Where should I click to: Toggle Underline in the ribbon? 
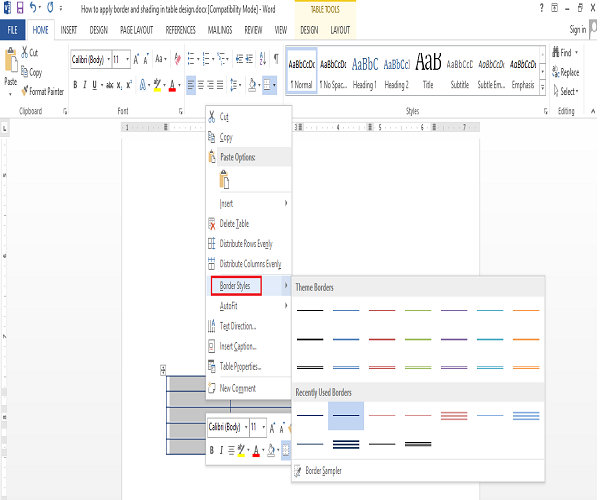coord(95,85)
